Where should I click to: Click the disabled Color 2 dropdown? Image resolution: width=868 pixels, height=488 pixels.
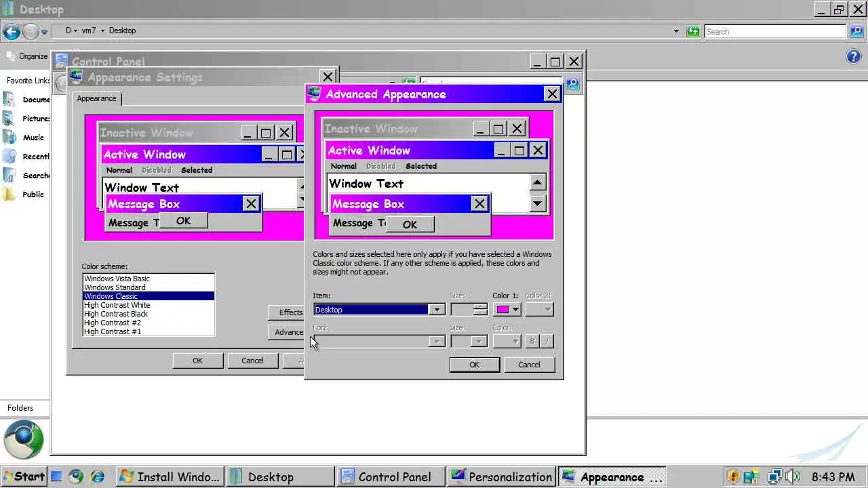[540, 310]
